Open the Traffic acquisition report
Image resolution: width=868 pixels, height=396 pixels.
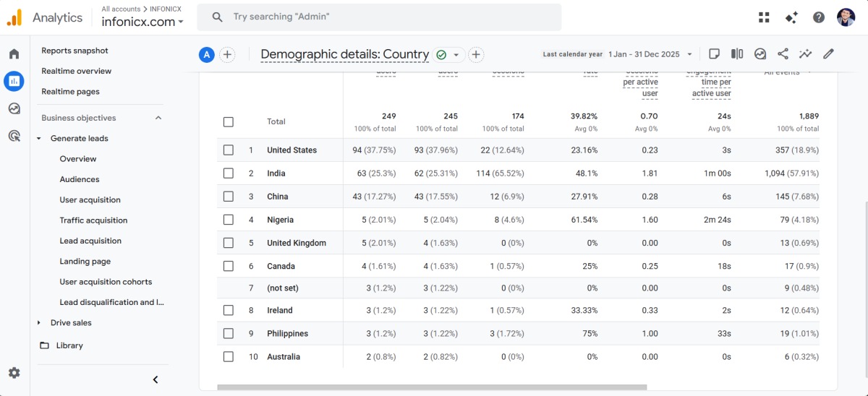[93, 220]
